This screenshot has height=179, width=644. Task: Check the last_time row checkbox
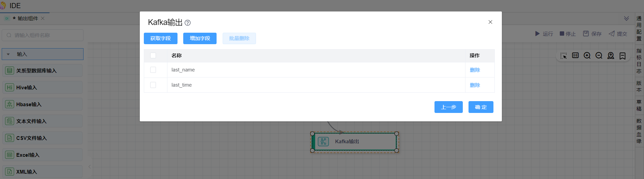153,85
